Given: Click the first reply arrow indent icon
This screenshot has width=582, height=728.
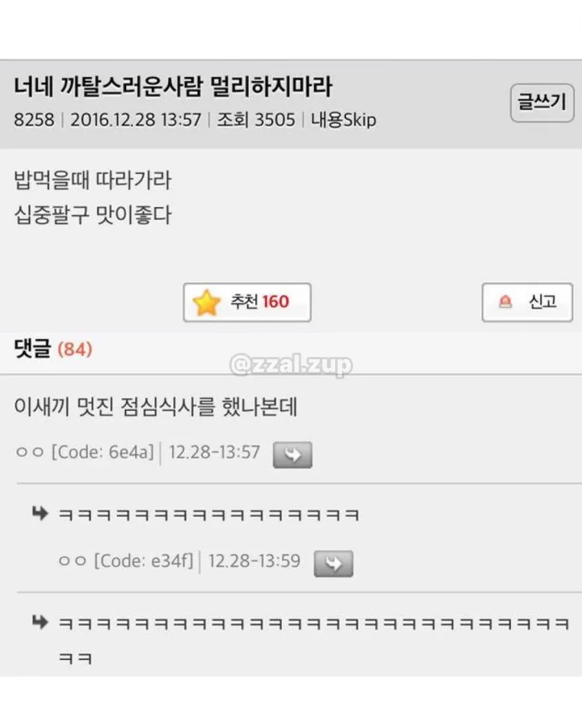Looking at the screenshot, I should [x=40, y=514].
